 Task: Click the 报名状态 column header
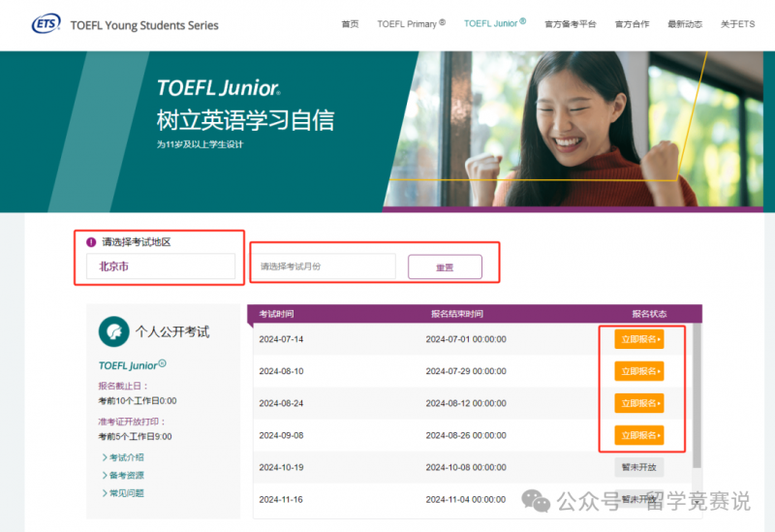649,314
